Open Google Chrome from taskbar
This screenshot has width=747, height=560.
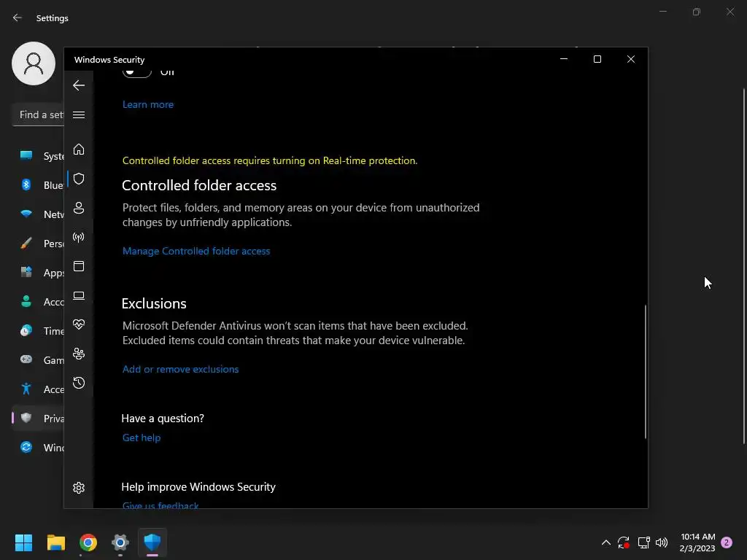coord(88,542)
